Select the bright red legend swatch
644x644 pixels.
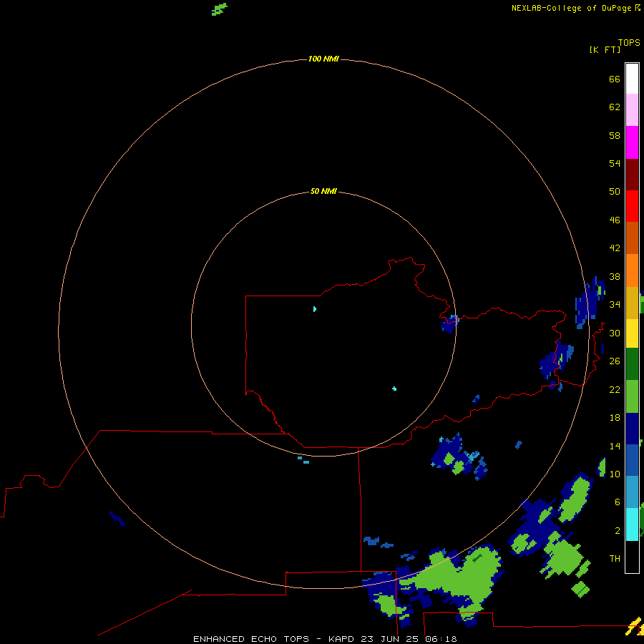pos(632,206)
